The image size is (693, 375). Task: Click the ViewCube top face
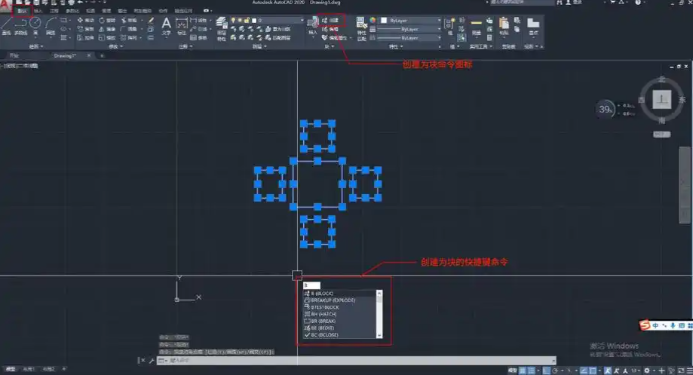662,99
